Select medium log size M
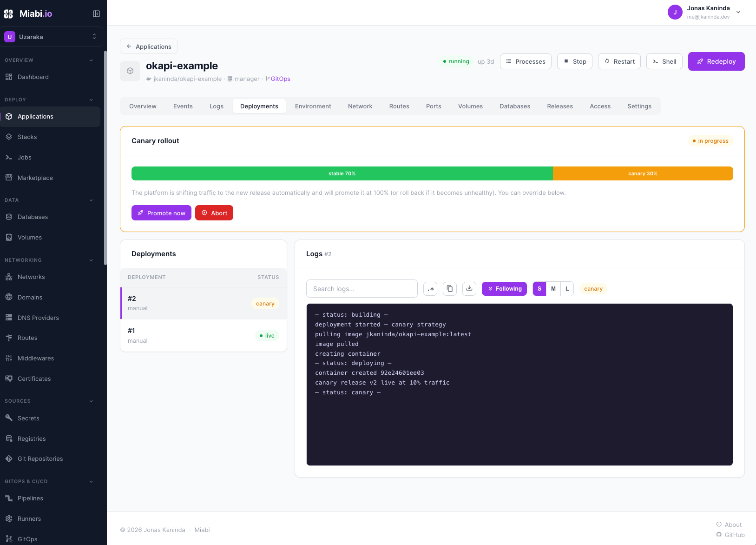 point(553,289)
